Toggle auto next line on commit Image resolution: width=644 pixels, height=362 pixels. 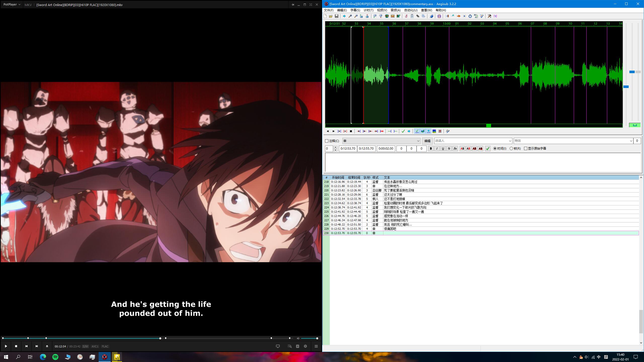click(423, 131)
